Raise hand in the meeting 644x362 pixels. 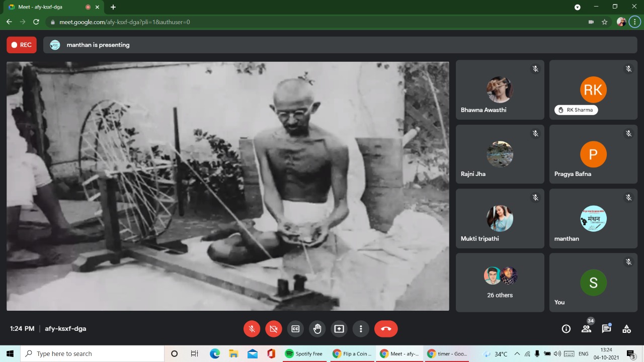click(x=317, y=329)
